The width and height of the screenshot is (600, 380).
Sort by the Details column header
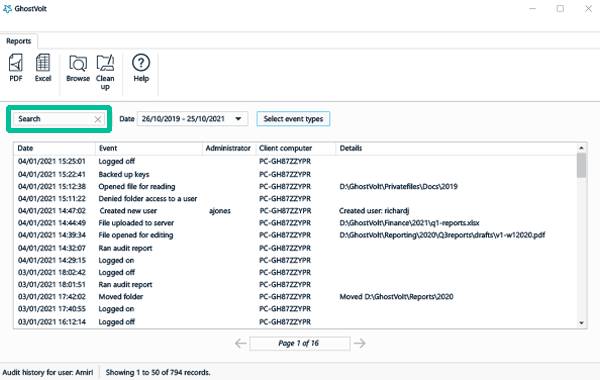point(456,148)
